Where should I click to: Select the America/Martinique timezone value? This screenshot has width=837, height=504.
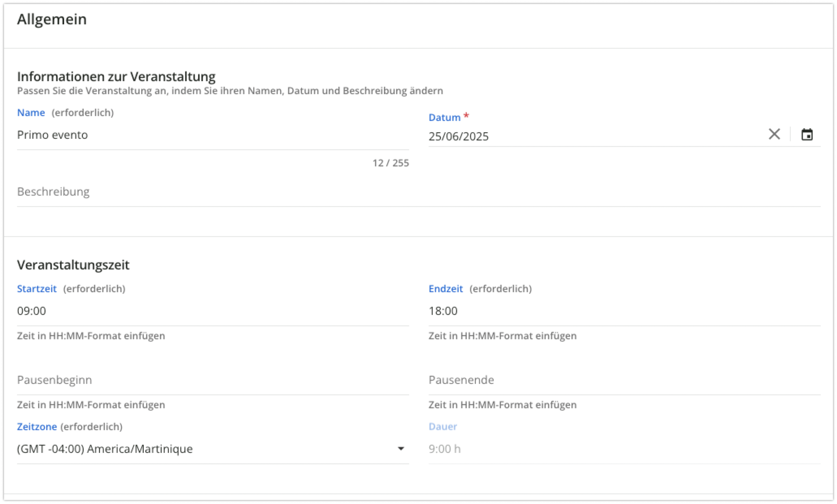105,449
